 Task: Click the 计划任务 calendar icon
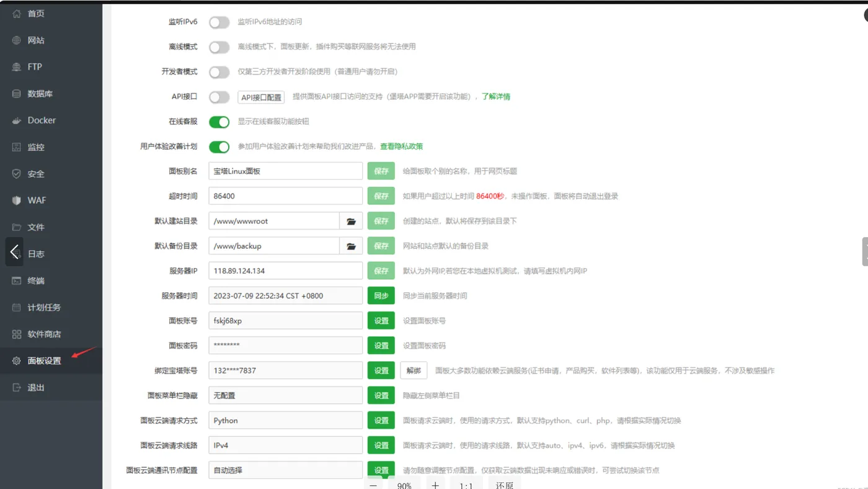tap(17, 307)
